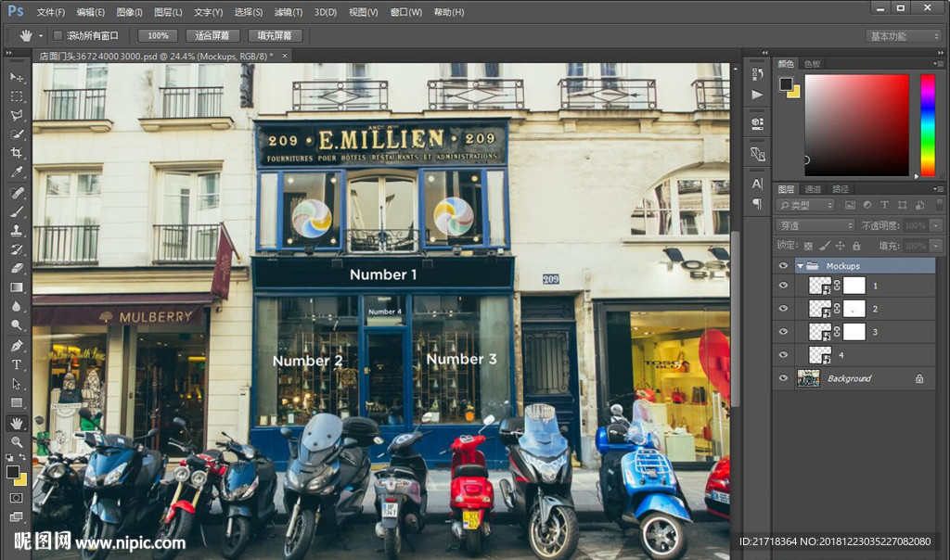
Task: Open the Layers panel options menu
Action: (938, 189)
